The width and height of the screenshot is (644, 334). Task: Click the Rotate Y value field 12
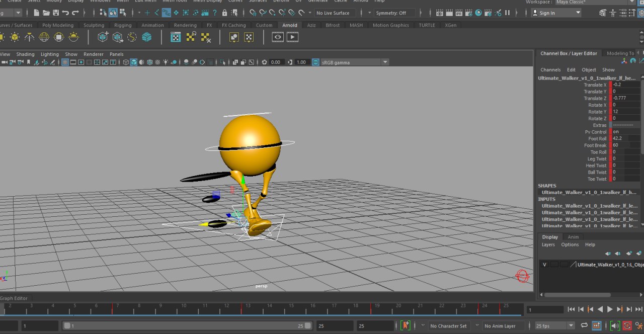625,112
